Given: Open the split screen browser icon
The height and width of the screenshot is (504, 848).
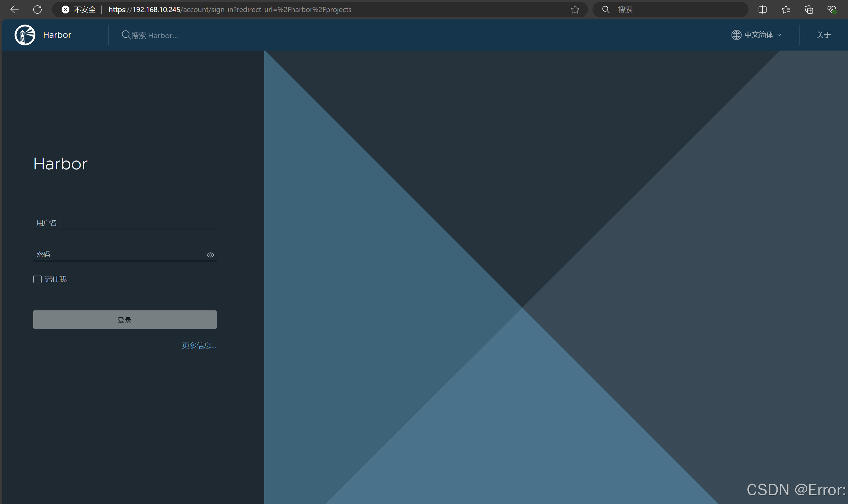Looking at the screenshot, I should pos(762,9).
